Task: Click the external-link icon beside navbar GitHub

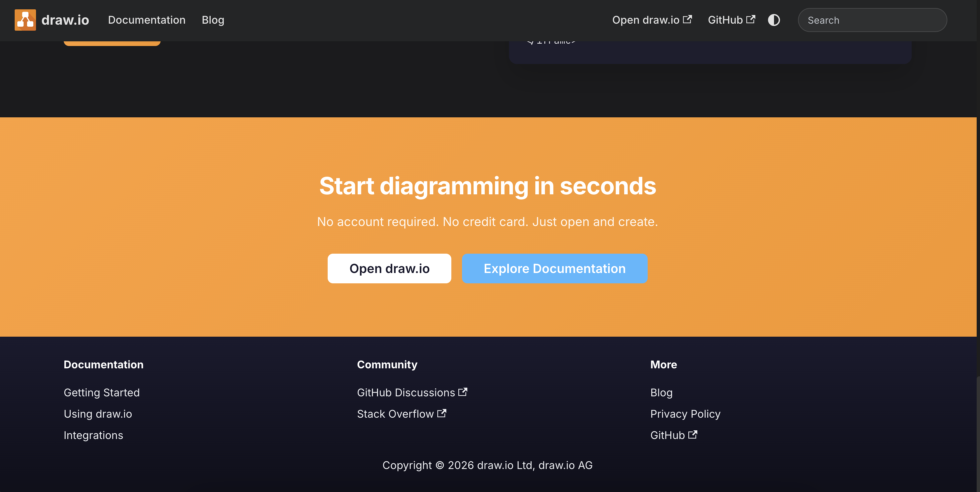Action: click(751, 19)
